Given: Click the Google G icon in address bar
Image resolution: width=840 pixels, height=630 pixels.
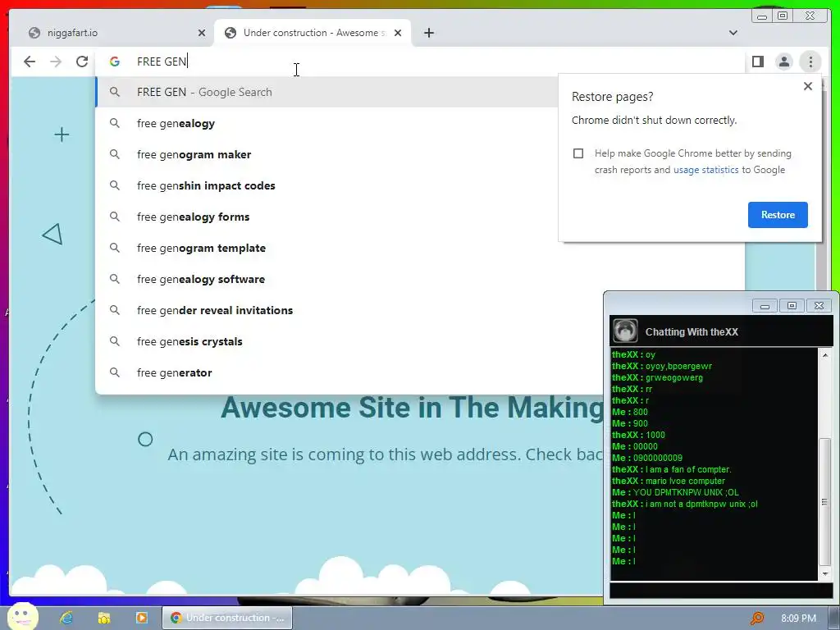Looking at the screenshot, I should (x=114, y=62).
